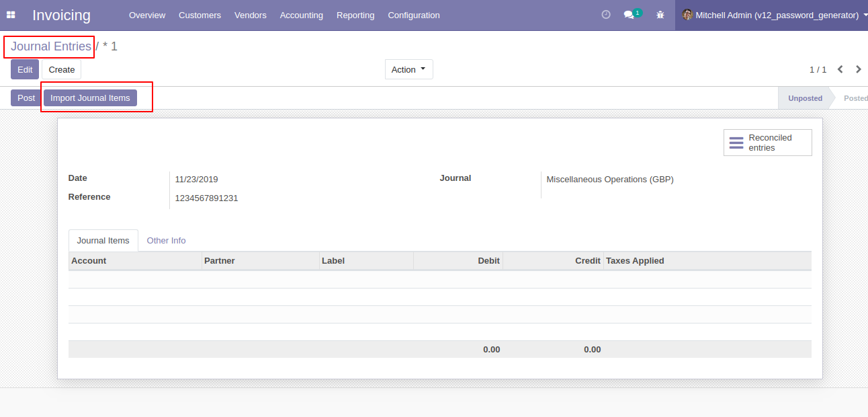This screenshot has height=417, width=868.
Task: Click Miscellaneous Operations (GBP) journal value
Action: 610,180
